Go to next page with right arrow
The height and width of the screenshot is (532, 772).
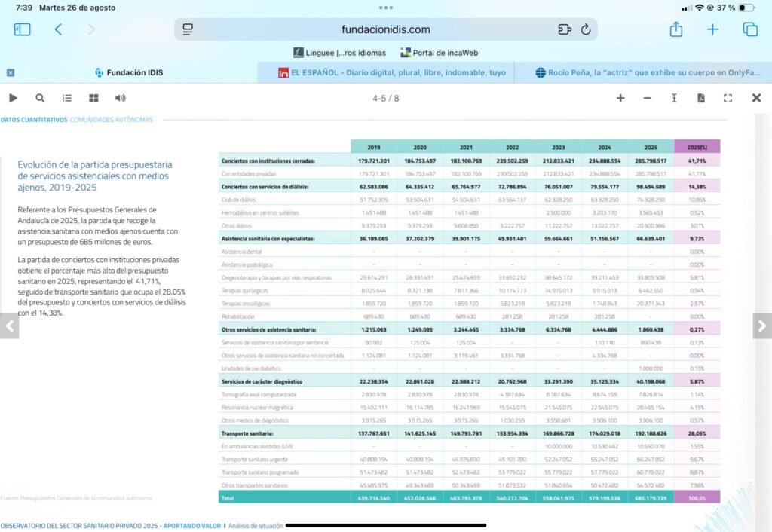(761, 326)
